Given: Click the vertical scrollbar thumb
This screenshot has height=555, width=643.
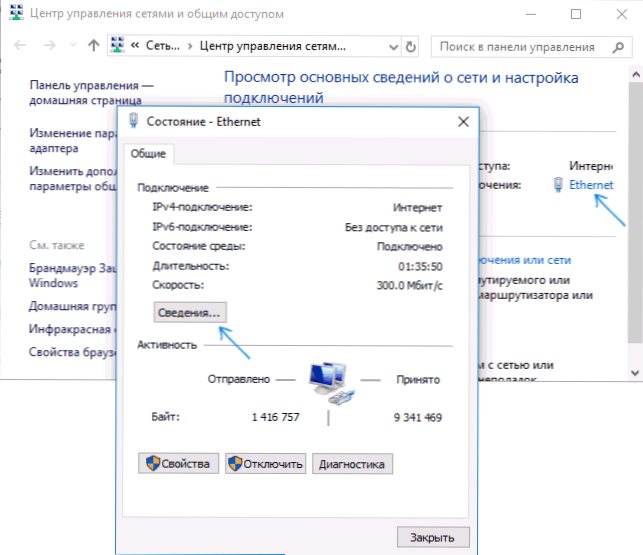Looking at the screenshot, I should pyautogui.click(x=636, y=212).
